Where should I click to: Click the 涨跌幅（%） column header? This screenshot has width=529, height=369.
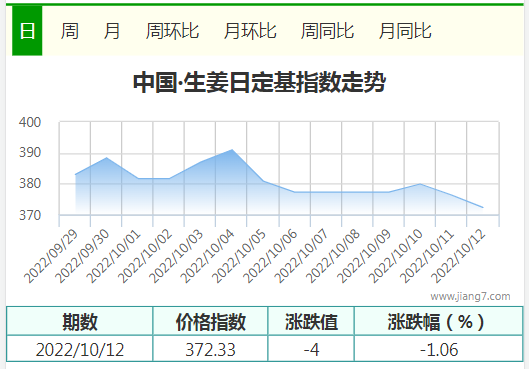click(x=439, y=321)
